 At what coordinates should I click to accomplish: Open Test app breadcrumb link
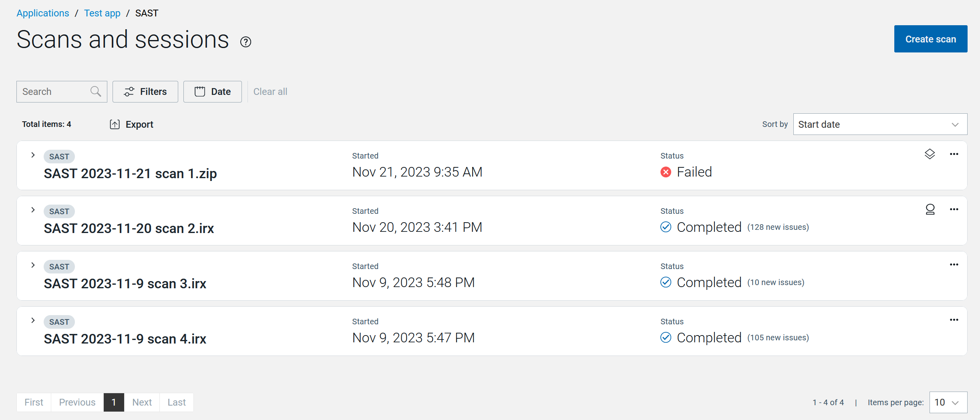point(102,13)
